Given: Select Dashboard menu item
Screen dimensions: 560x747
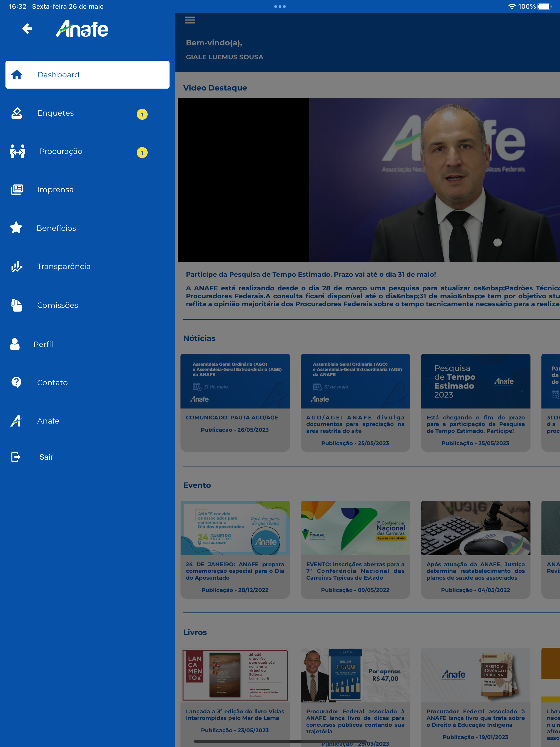Looking at the screenshot, I should (x=87, y=75).
